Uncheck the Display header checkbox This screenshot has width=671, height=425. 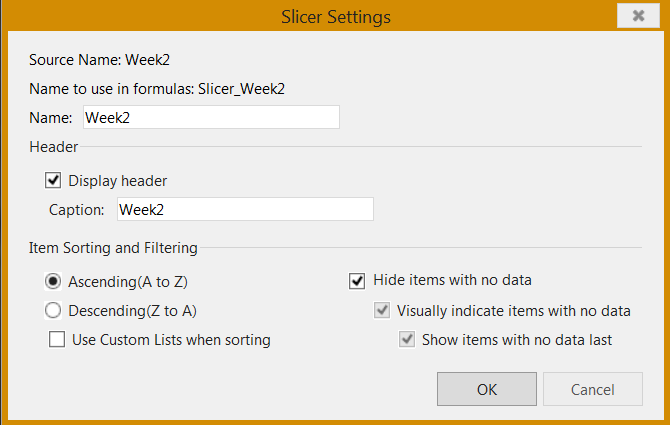(53, 180)
